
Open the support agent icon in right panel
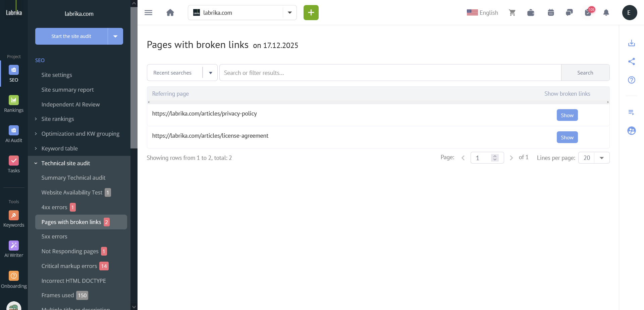632,131
